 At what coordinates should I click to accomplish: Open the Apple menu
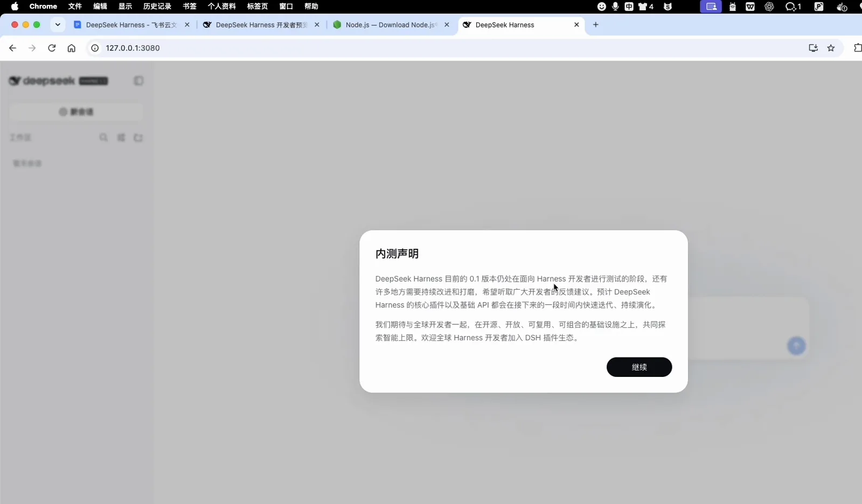[15, 6]
